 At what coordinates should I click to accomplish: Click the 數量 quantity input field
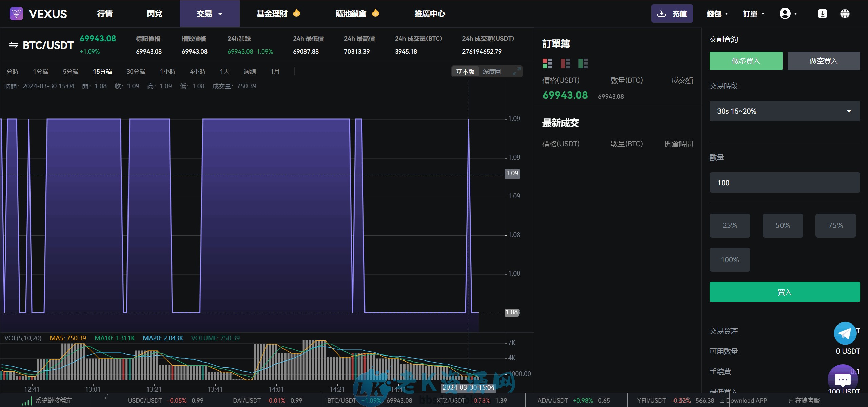(784, 183)
